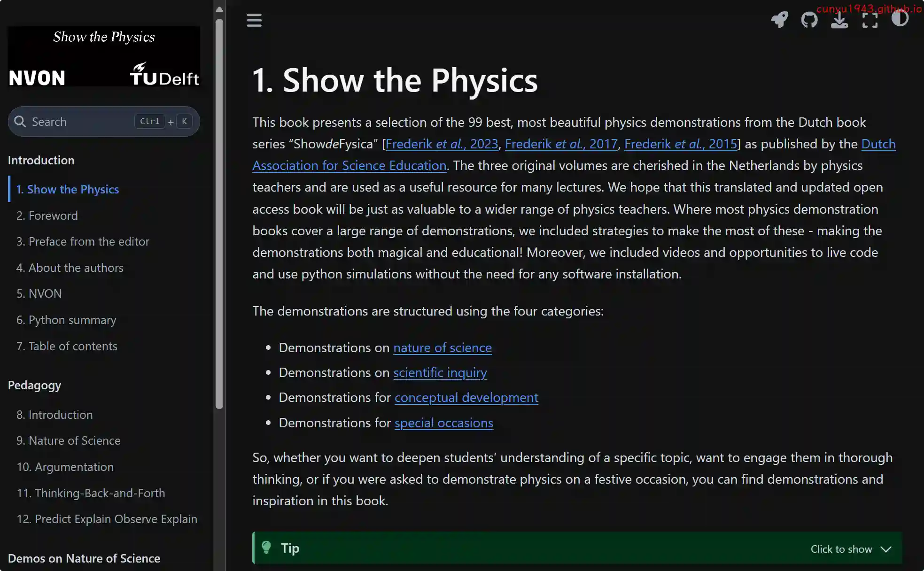Click the NVON logo
The width and height of the screenshot is (924, 571).
tap(37, 78)
